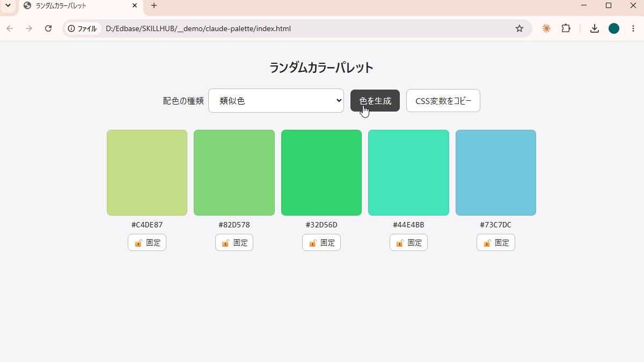Select the #44E4BB color swatch
This screenshot has width=644, height=362.
408,173
